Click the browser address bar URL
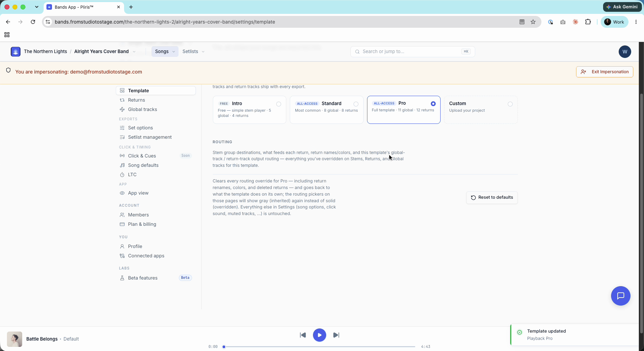 (165, 22)
